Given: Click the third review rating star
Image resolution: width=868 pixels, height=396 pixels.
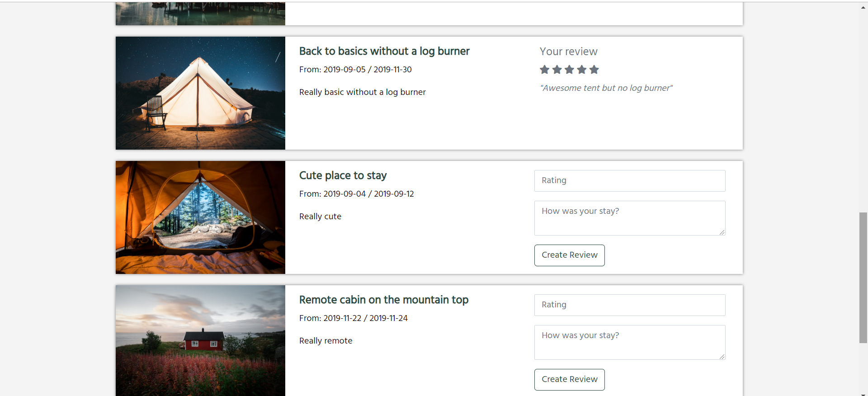Looking at the screenshot, I should pos(569,70).
